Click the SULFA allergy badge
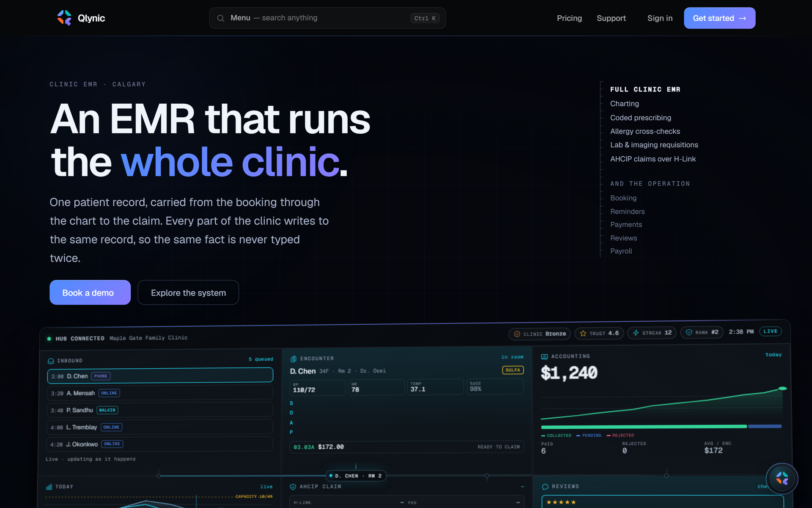 (513, 370)
